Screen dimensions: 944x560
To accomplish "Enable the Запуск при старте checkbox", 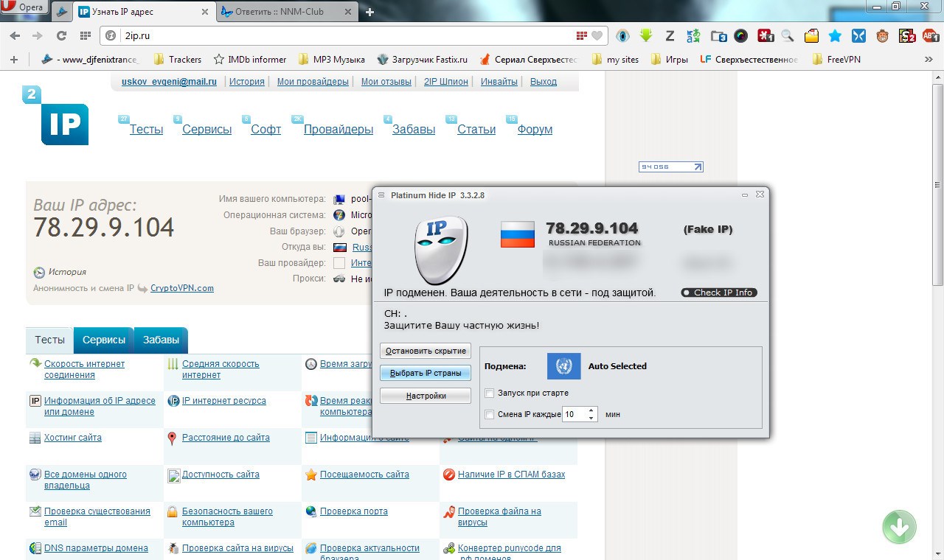I will 490,393.
